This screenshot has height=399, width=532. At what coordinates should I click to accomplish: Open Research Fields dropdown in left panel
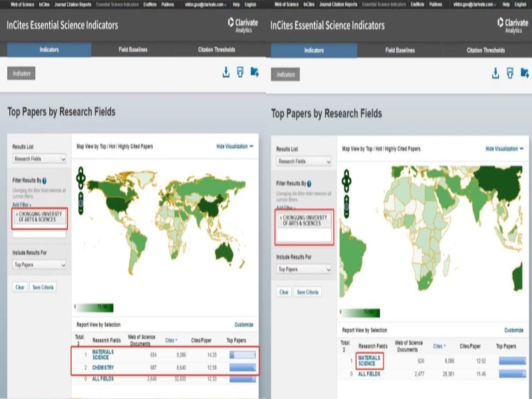(x=40, y=159)
